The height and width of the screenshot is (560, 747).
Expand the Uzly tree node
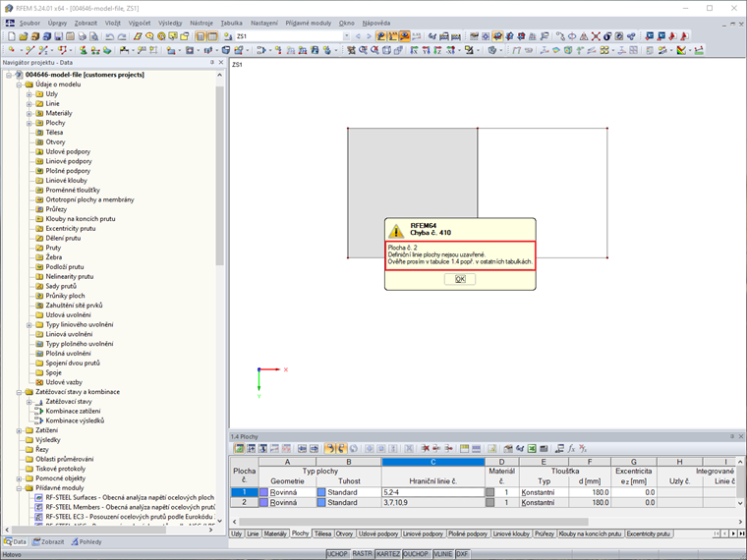click(x=29, y=94)
